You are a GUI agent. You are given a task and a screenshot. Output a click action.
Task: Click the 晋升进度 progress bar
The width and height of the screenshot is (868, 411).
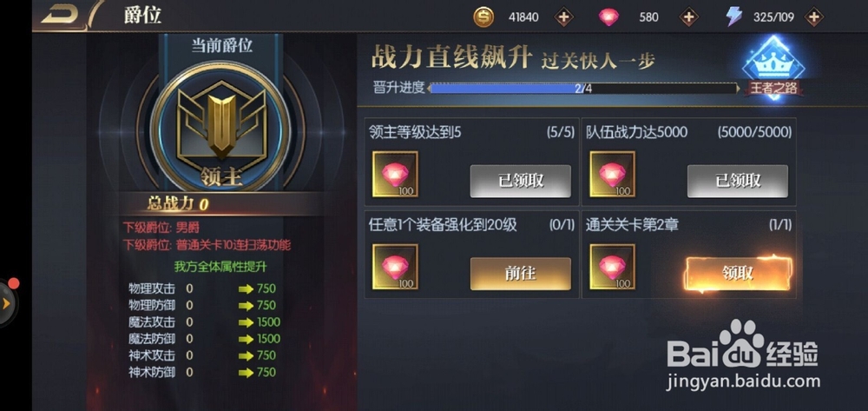(x=584, y=88)
